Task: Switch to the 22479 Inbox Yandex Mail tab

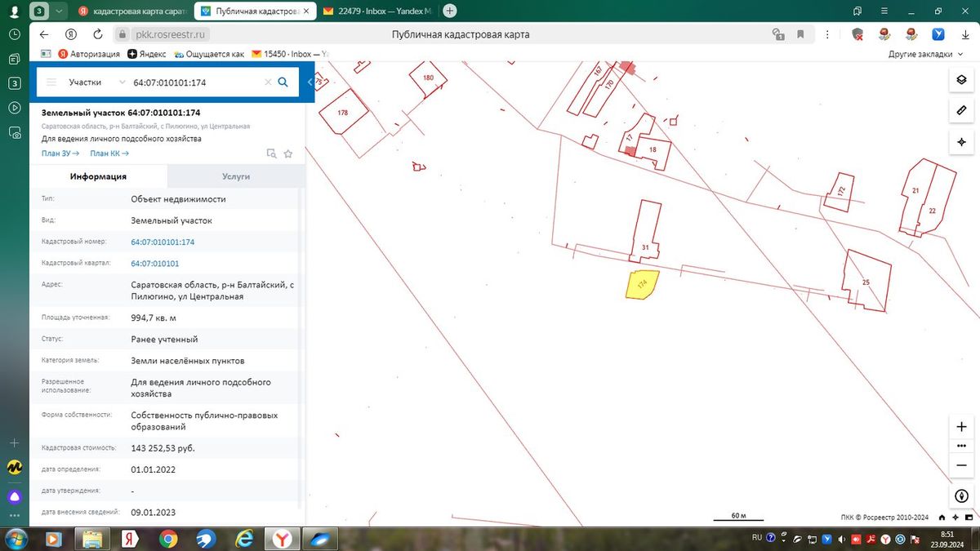Action: 376,11
